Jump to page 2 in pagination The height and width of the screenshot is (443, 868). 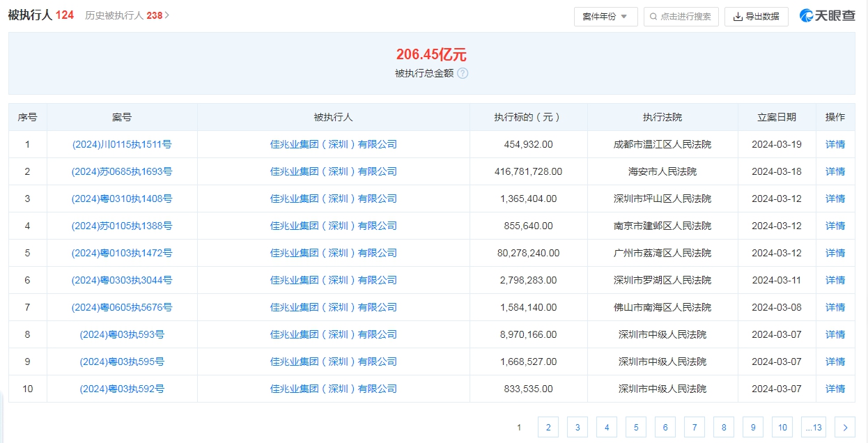[x=548, y=428]
